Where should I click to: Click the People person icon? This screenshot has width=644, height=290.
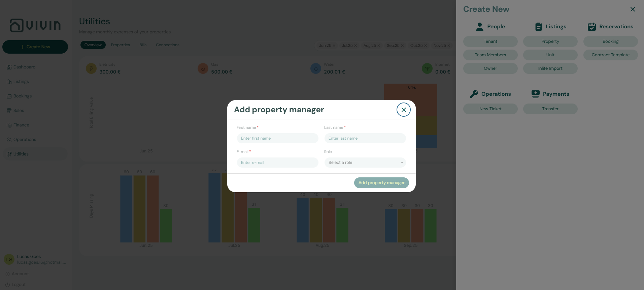coord(480,27)
